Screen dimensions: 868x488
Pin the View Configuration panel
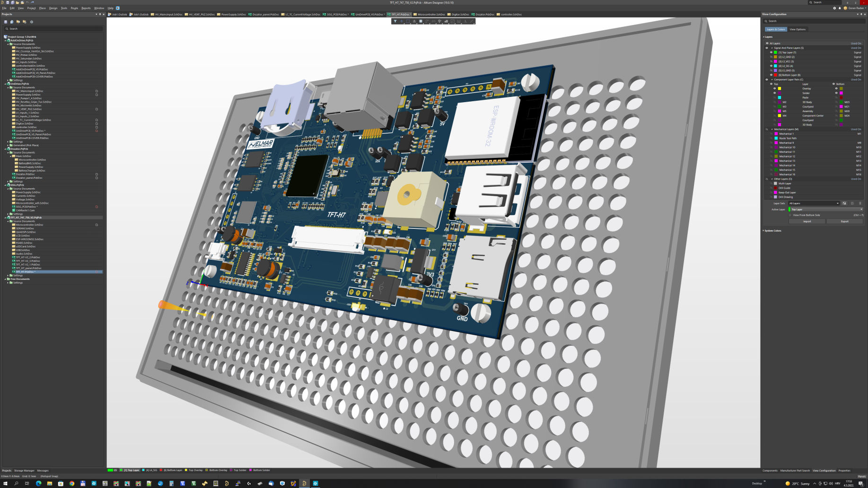[861, 14]
